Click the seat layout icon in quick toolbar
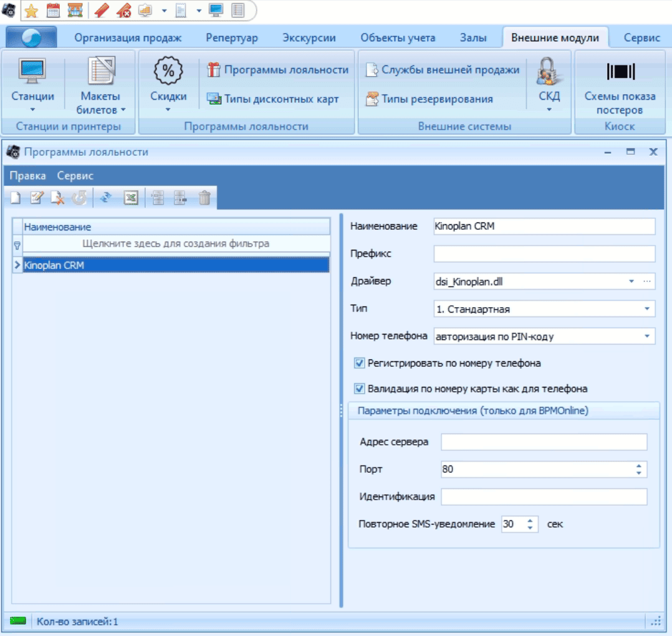Image resolution: width=672 pixels, height=636 pixels. [145, 11]
